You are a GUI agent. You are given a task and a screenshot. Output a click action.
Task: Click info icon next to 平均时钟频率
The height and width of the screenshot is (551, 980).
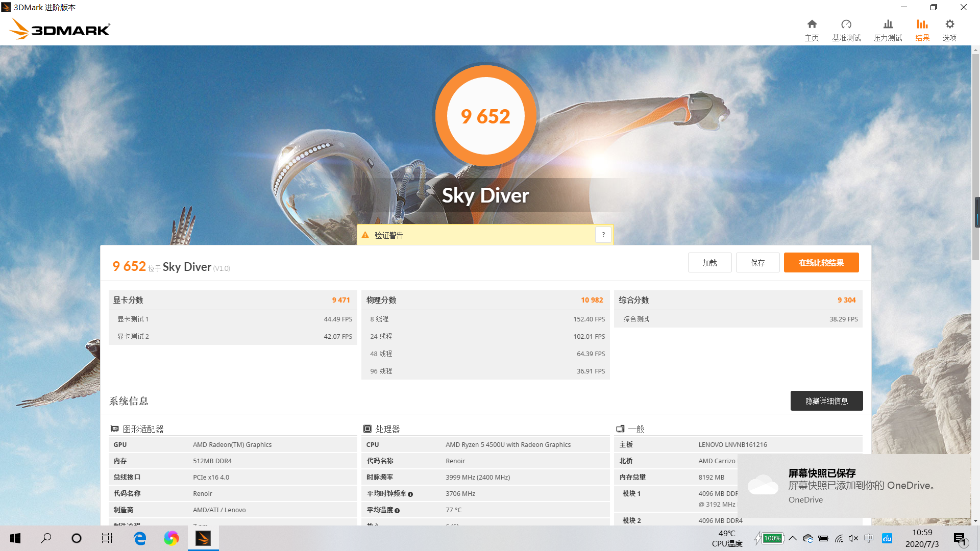(x=410, y=494)
